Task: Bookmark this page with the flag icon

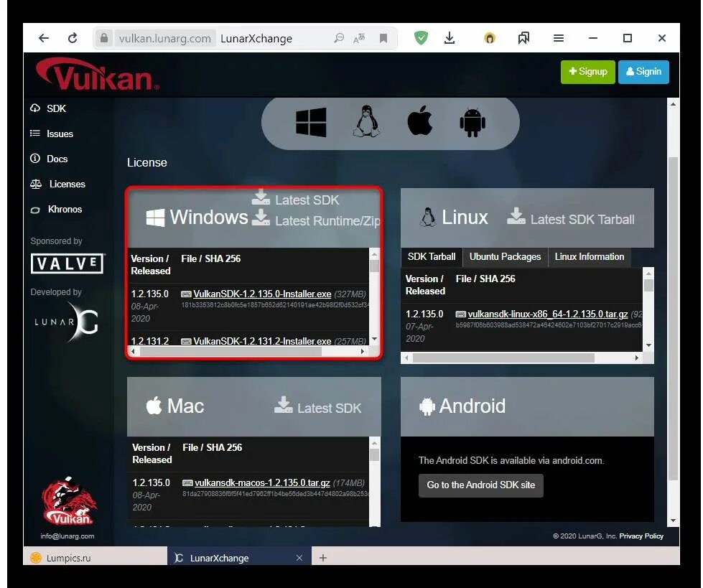Action: click(383, 39)
